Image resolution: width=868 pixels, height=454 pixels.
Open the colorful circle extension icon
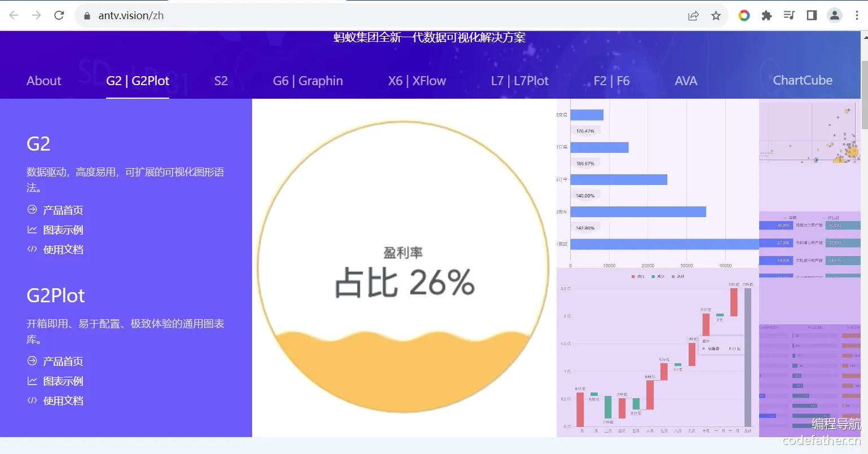[x=744, y=15]
